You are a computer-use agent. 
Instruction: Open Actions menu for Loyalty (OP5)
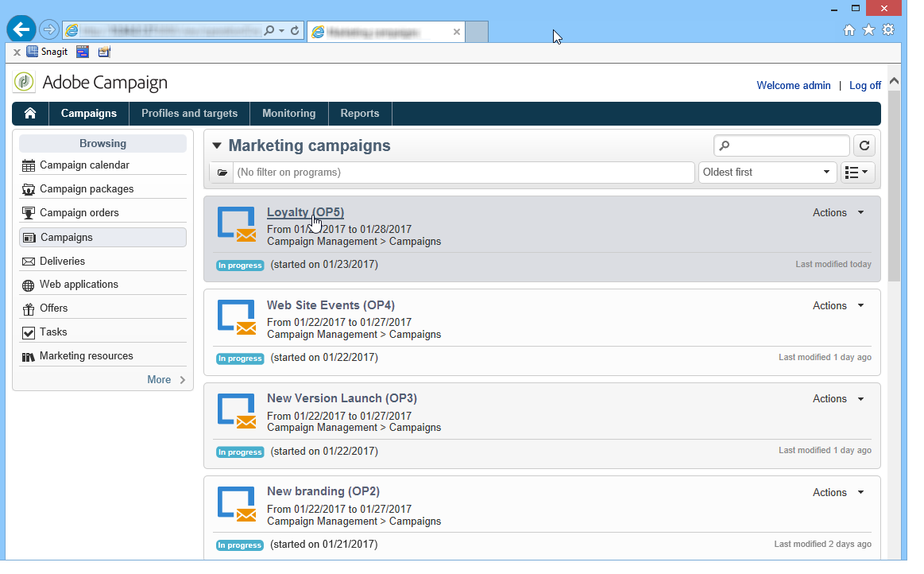(x=838, y=212)
